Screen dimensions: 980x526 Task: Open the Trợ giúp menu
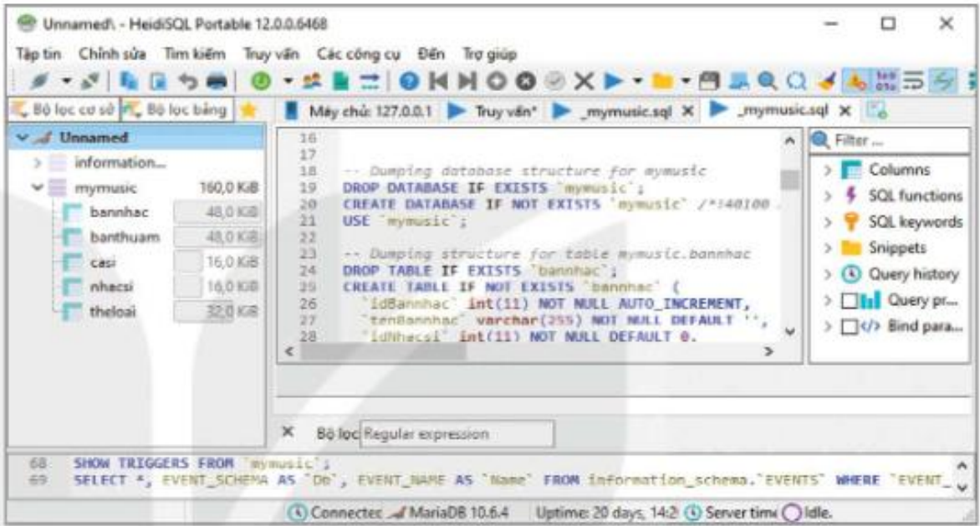[489, 54]
